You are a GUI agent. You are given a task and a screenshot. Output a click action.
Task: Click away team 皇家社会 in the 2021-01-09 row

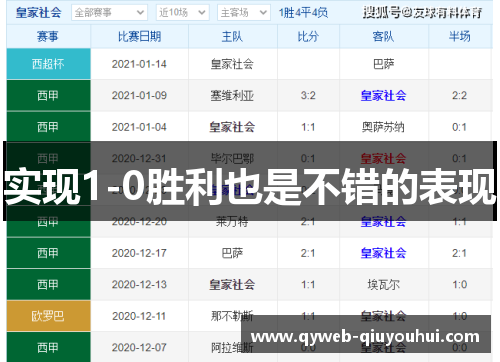[383, 96]
